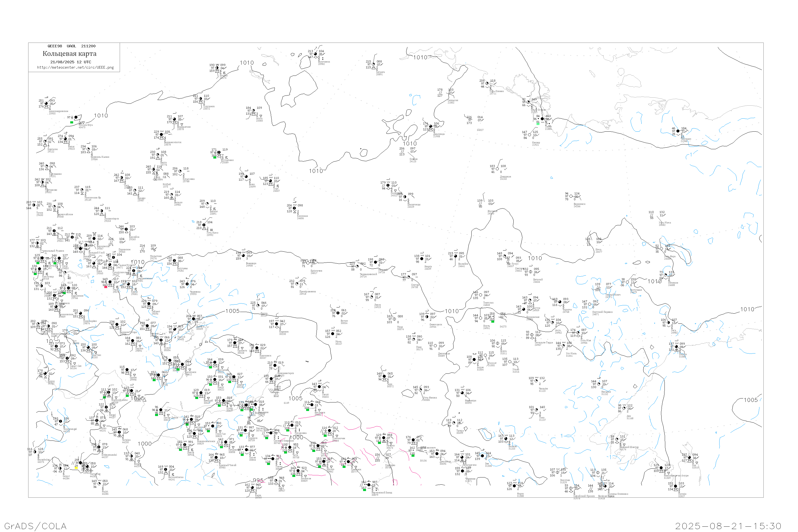Click the Чокурдах station black circle

pos(678,131)
